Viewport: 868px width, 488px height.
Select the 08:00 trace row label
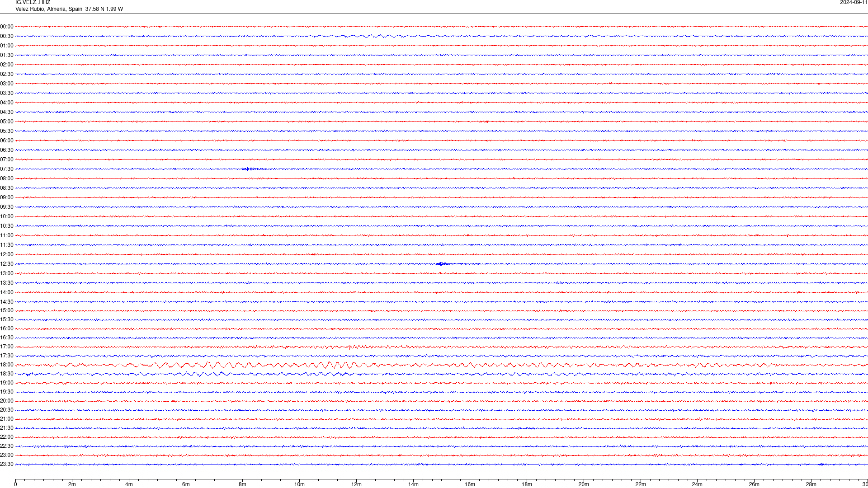click(x=7, y=178)
